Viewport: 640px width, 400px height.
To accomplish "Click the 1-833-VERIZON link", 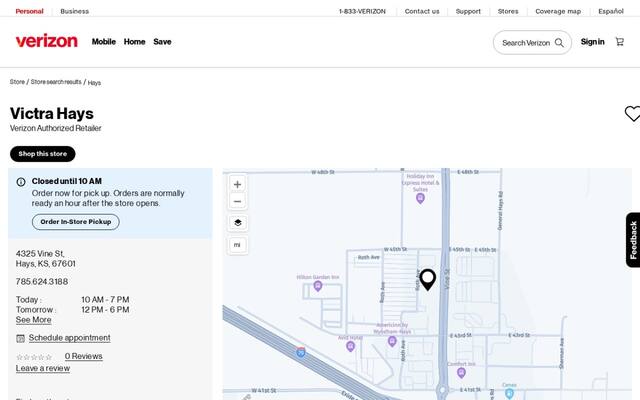I will [362, 11].
